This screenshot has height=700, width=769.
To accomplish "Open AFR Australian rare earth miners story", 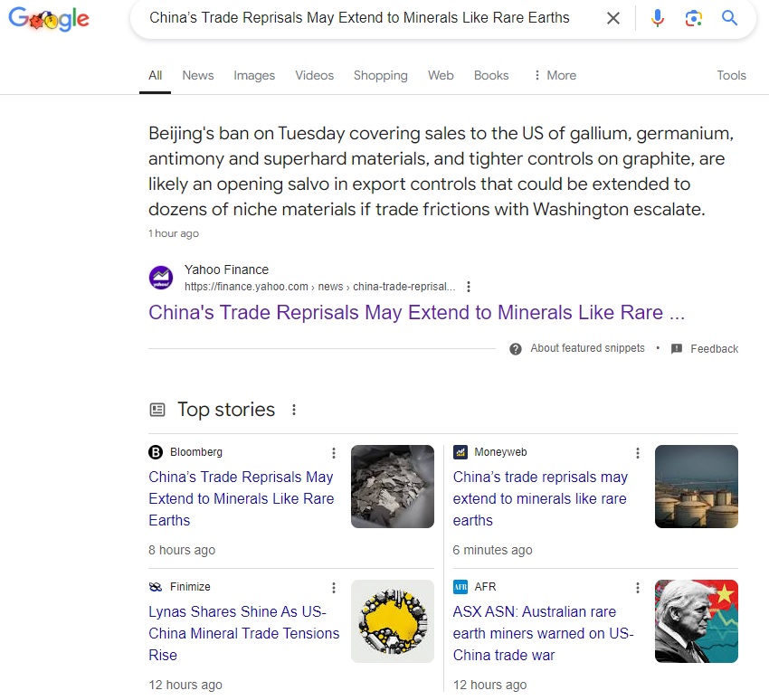I will (544, 633).
